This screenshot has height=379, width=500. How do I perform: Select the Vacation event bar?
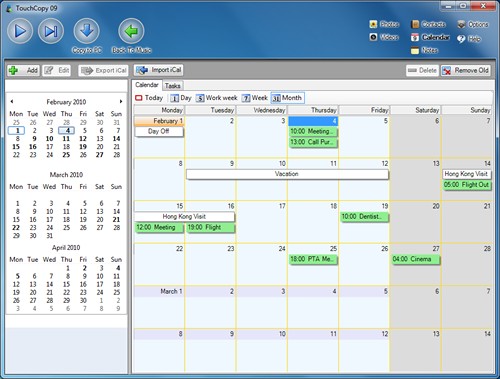coord(287,174)
